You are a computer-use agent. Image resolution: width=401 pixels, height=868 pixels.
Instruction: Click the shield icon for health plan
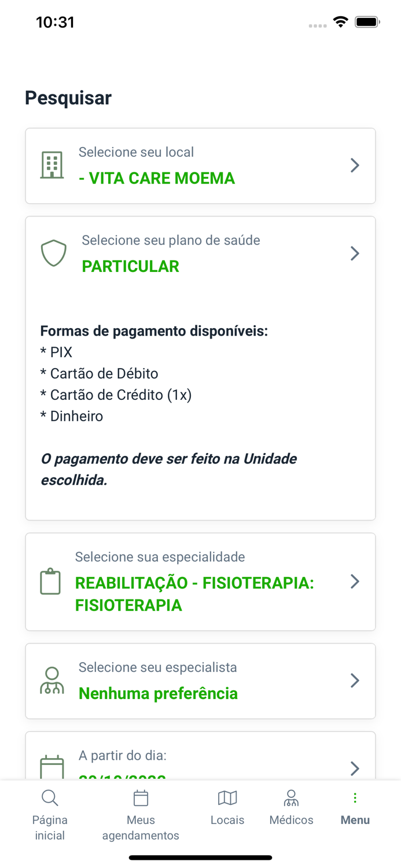point(53,253)
